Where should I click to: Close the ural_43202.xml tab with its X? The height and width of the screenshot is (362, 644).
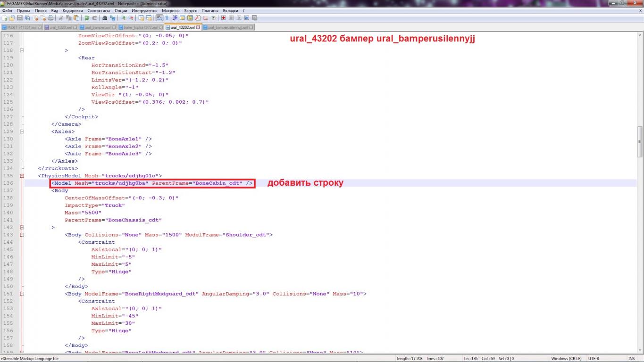point(198,27)
